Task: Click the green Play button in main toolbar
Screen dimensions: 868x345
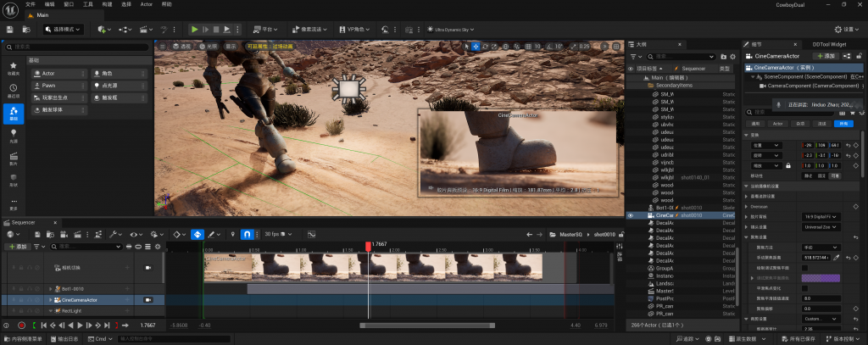Action: coord(195,29)
